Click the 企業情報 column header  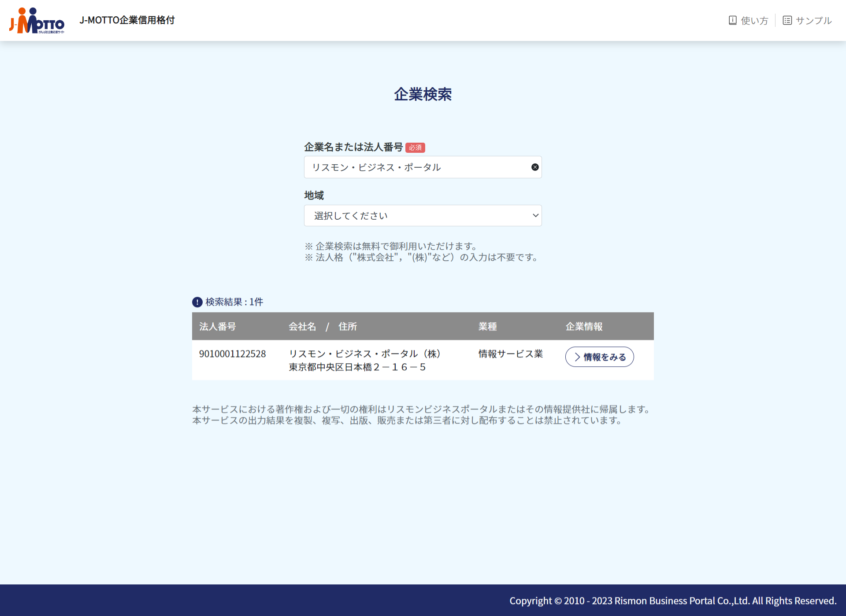tap(584, 327)
